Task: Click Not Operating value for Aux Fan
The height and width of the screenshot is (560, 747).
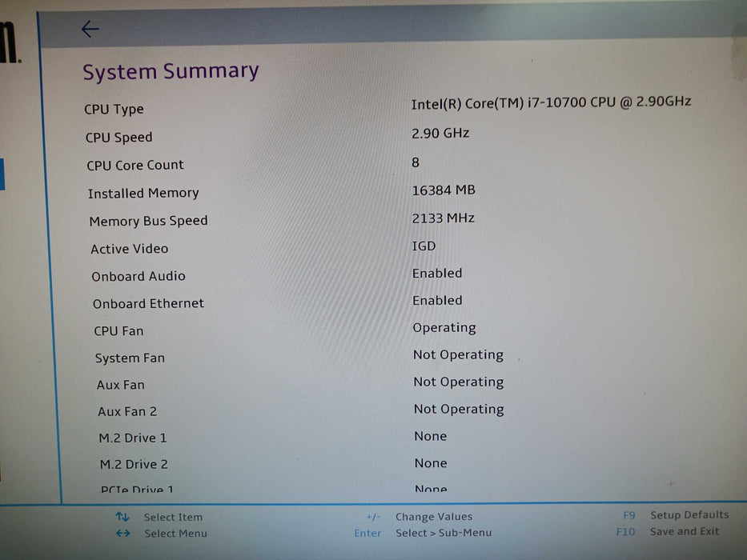Action: [459, 382]
